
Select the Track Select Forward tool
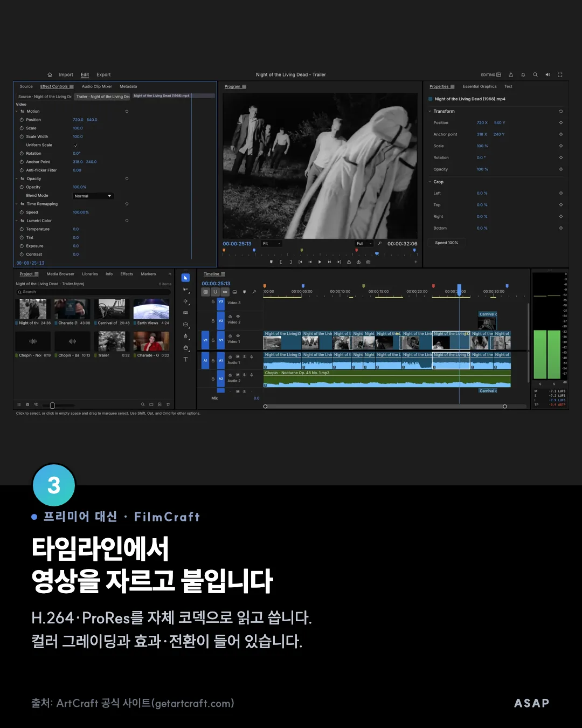tap(186, 290)
